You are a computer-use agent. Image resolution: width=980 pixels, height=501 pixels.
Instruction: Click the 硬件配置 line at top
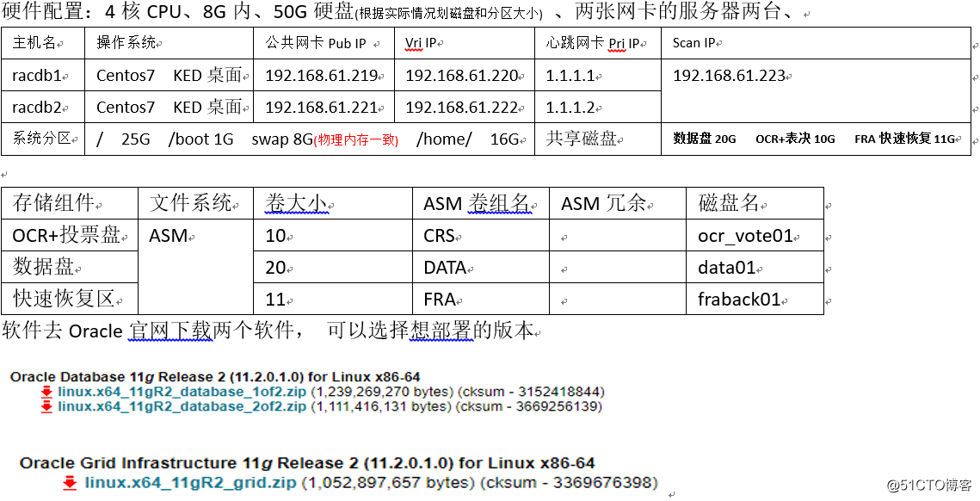(x=400, y=13)
